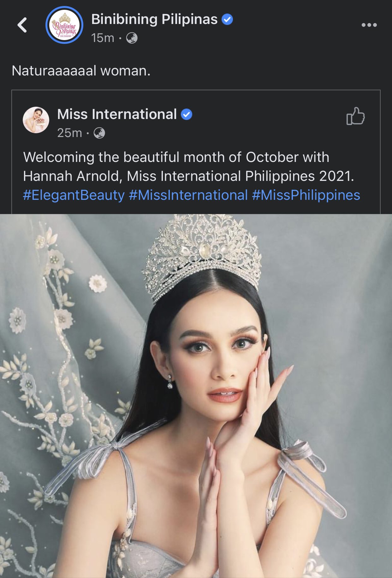The height and width of the screenshot is (578, 392).
Task: Tap the back arrow icon
Action: click(22, 25)
